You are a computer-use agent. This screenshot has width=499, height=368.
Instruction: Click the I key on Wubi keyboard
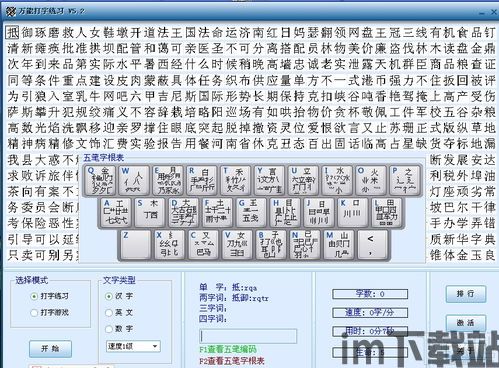coord(338,180)
